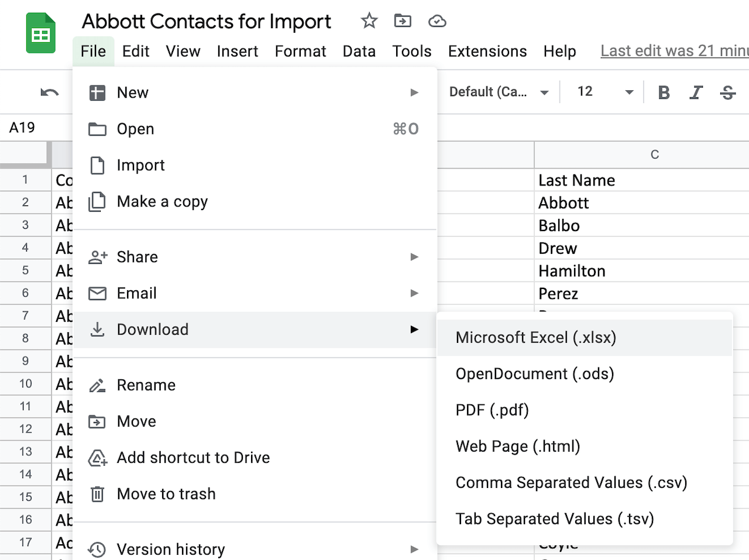Toggle italic formatting
The width and height of the screenshot is (749, 560).
[x=696, y=92]
